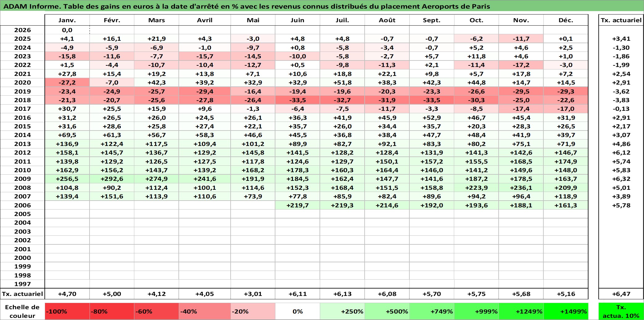644x320 pixels.
Task: Click the 1997 year row label
Action: coord(23,284)
